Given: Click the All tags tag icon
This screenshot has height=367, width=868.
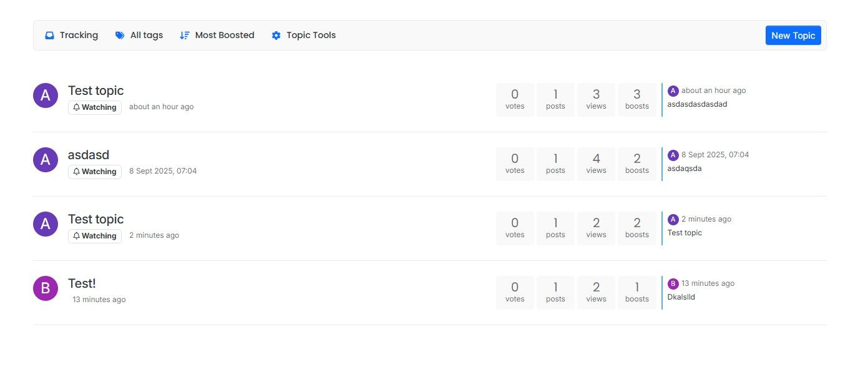Looking at the screenshot, I should pyautogui.click(x=120, y=36).
